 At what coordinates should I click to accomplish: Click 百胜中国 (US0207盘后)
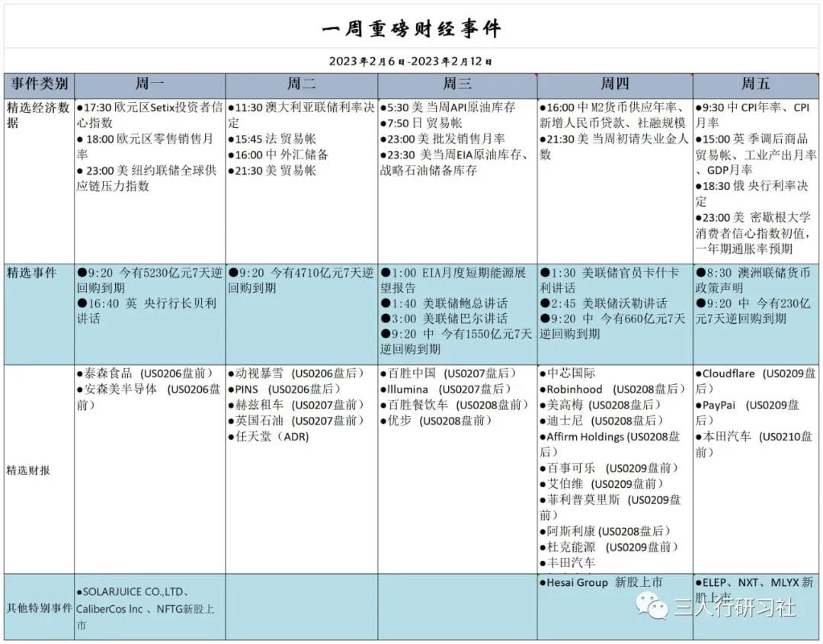[x=449, y=373]
